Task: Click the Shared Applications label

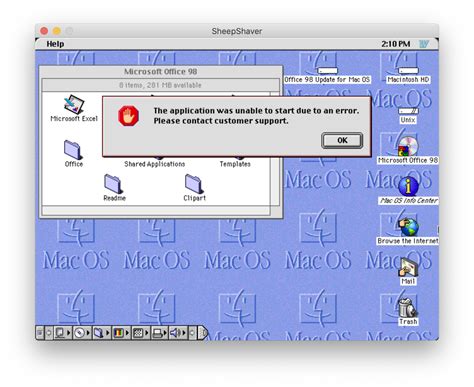Action: [x=154, y=164]
